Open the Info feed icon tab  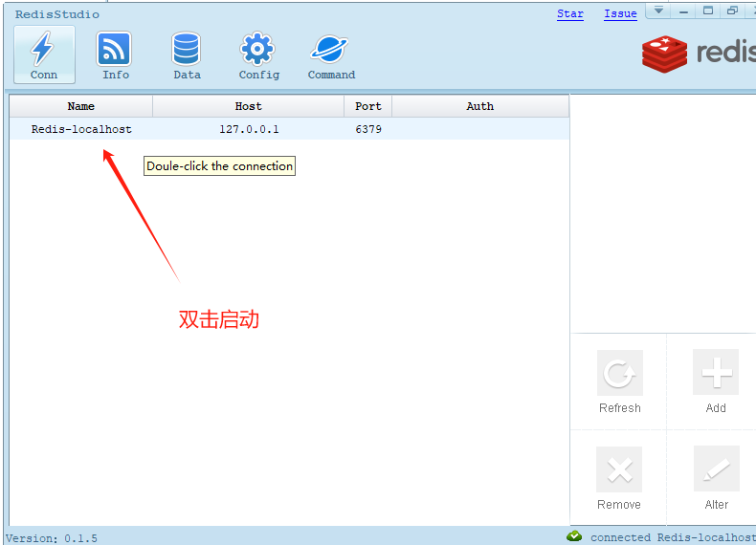[x=115, y=54]
